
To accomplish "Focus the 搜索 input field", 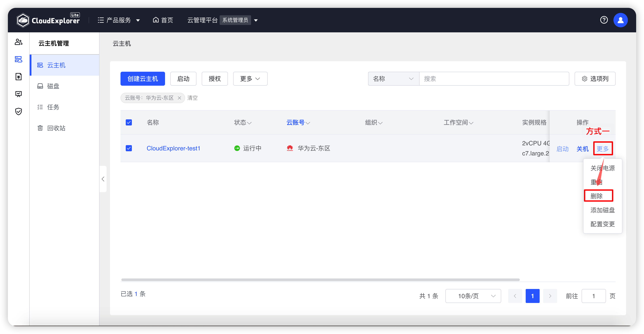I will [494, 79].
